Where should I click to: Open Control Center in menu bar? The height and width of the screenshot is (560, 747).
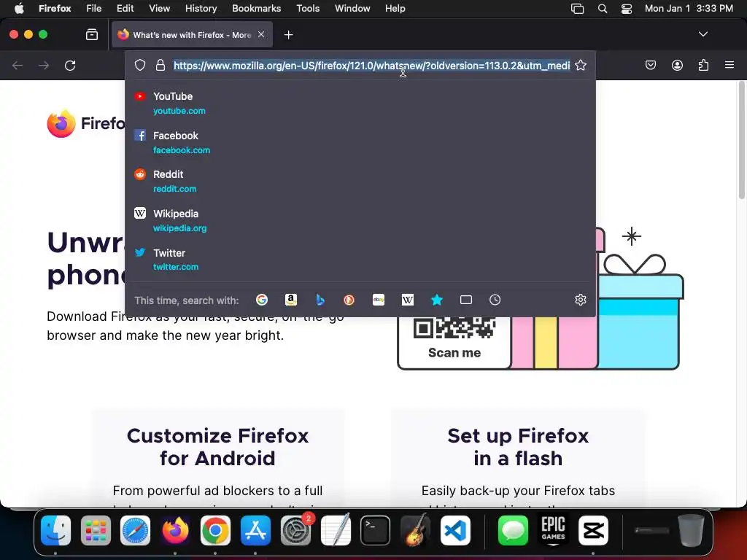click(x=627, y=9)
